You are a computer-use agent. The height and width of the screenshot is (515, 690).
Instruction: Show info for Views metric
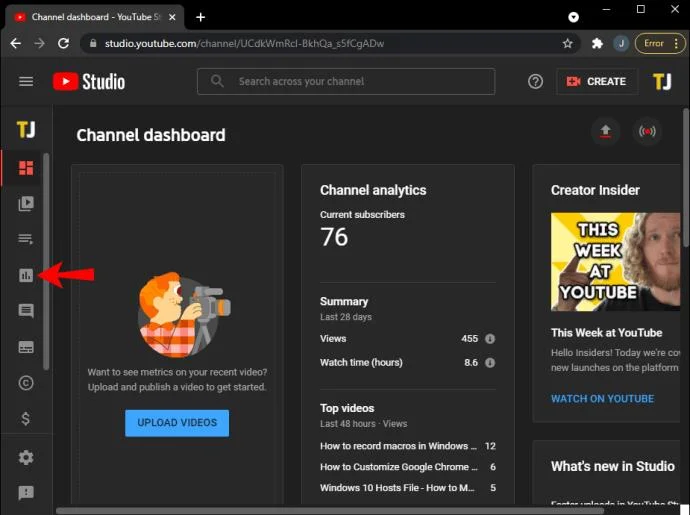(490, 338)
